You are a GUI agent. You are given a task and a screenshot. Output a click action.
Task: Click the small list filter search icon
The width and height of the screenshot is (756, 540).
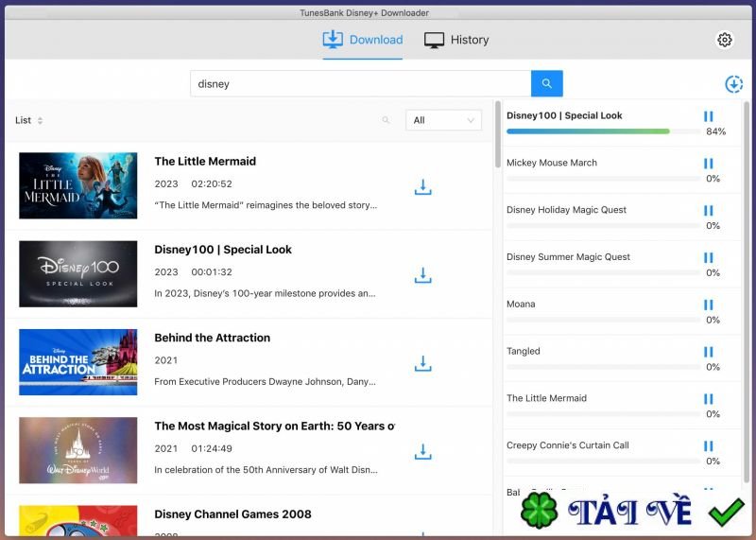pyautogui.click(x=386, y=120)
